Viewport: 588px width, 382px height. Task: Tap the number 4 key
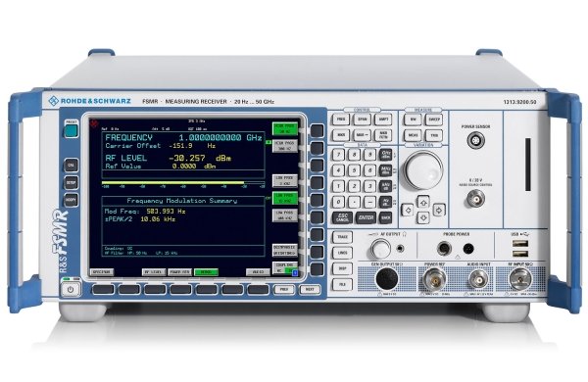pyautogui.click(x=339, y=170)
